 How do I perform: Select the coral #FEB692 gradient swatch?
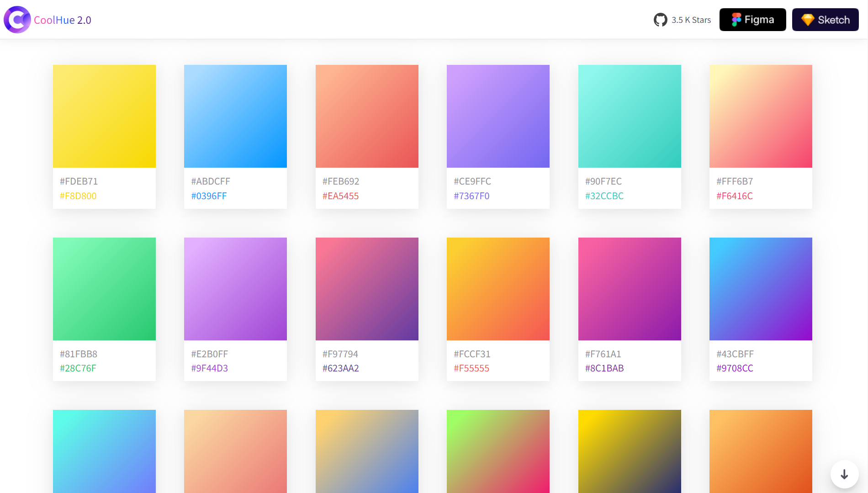(x=367, y=116)
